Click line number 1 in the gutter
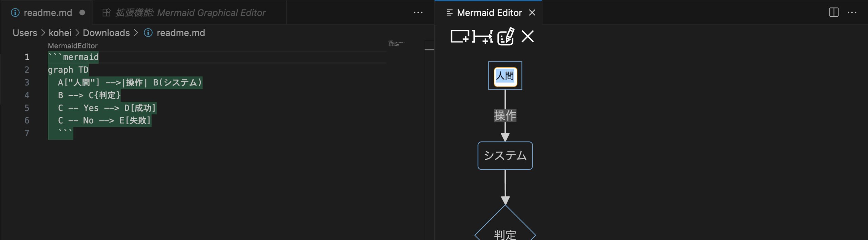The image size is (868, 240). point(27,57)
